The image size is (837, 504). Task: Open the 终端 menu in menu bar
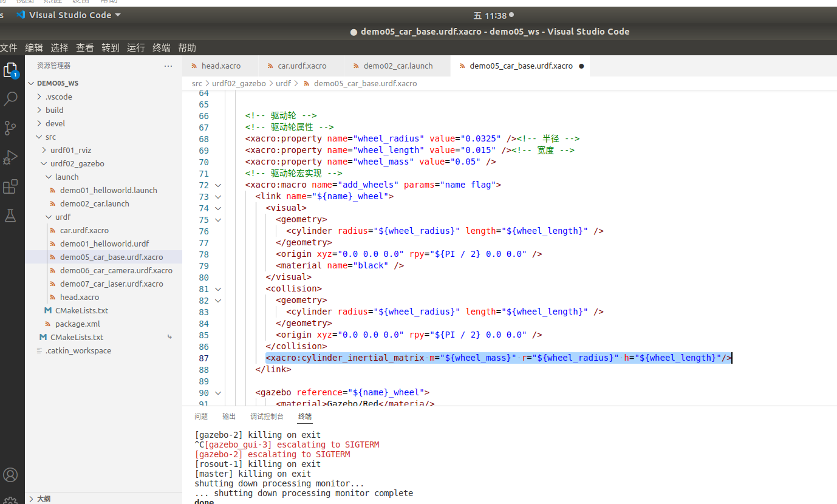click(x=162, y=48)
